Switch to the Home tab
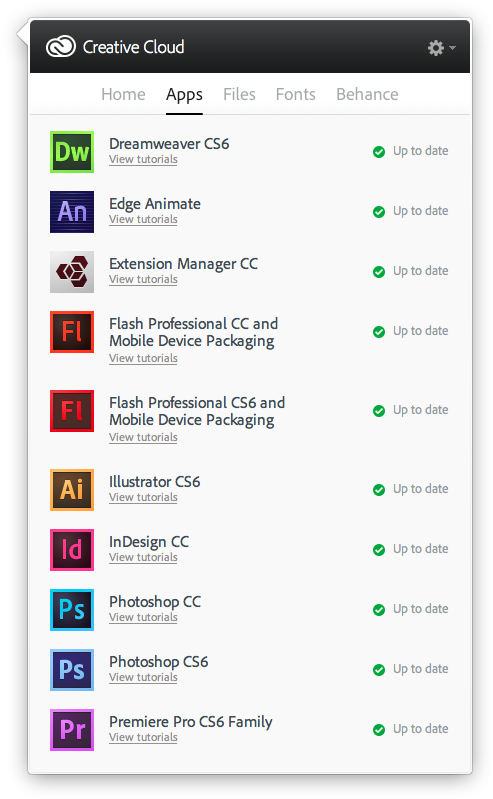The image size is (493, 799). pos(123,94)
